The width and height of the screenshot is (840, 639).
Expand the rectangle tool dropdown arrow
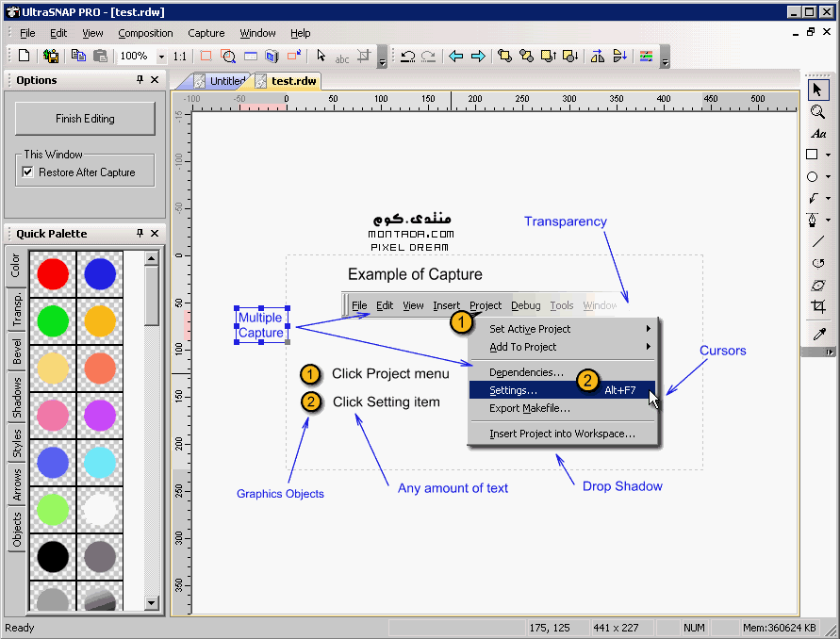828,156
